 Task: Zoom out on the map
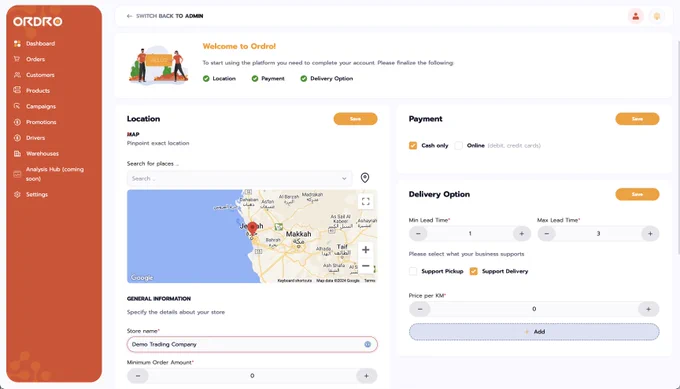tap(366, 265)
